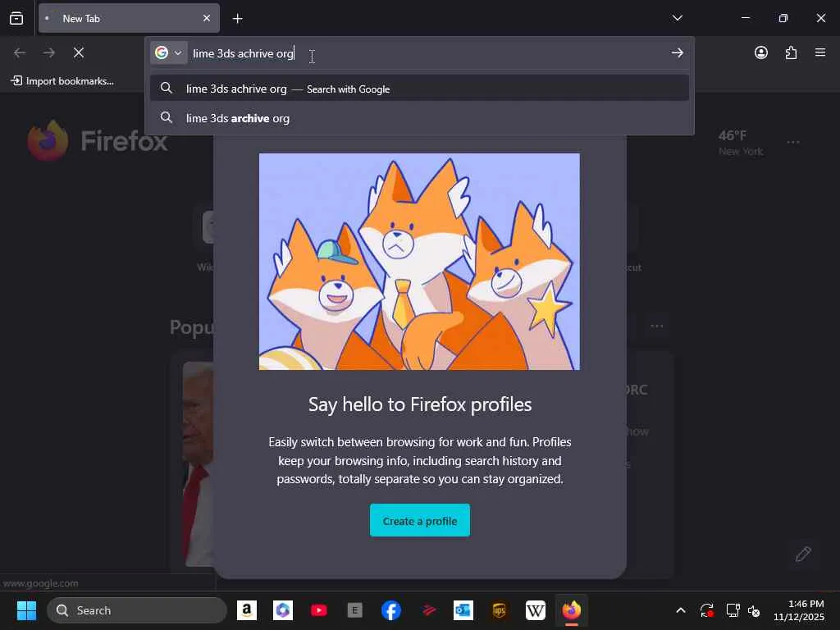The image size is (840, 630).
Task: Click the Go arrow in address bar
Action: tap(677, 52)
